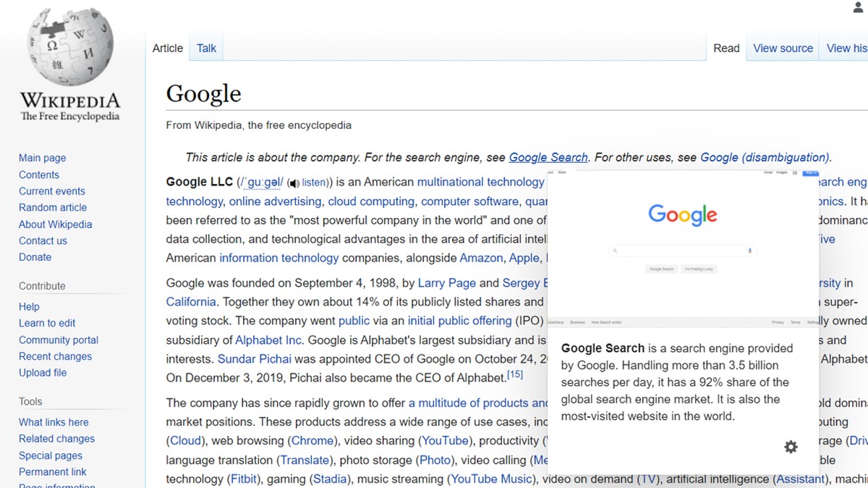Click the Sundar Pichai link

255,359
